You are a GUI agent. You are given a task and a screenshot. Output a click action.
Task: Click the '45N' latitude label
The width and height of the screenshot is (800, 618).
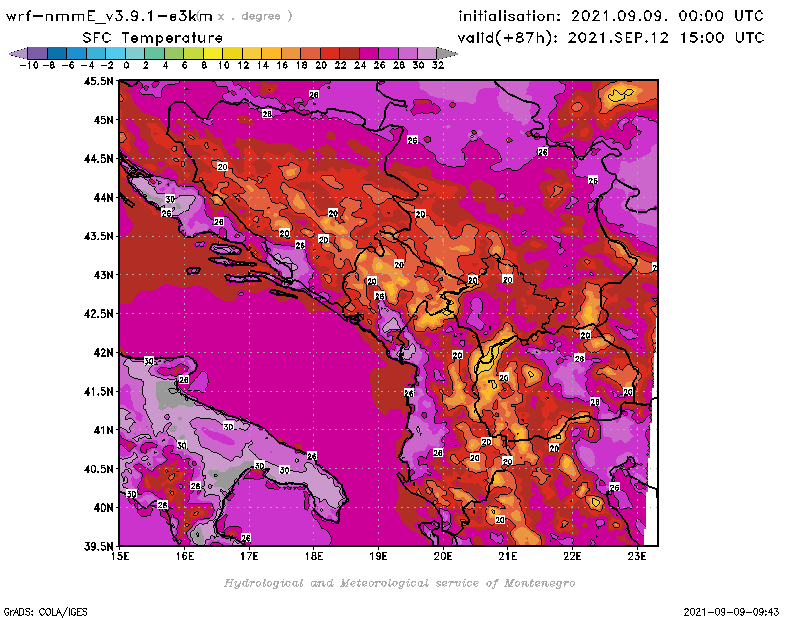coord(103,119)
